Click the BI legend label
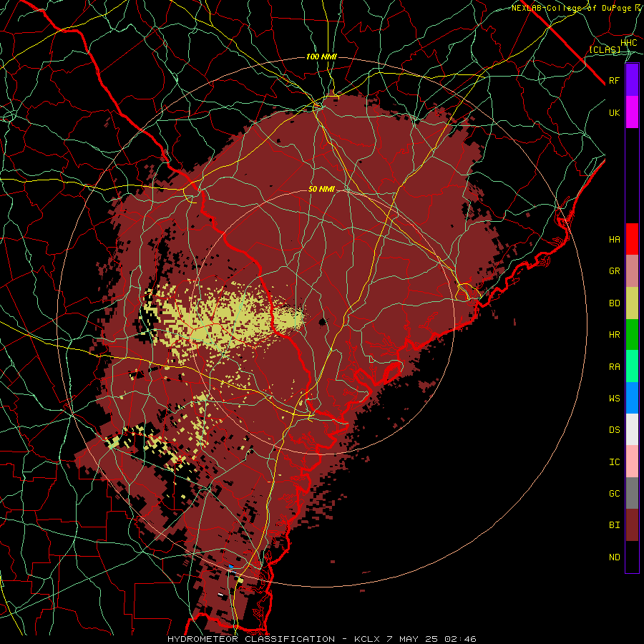 point(615,525)
